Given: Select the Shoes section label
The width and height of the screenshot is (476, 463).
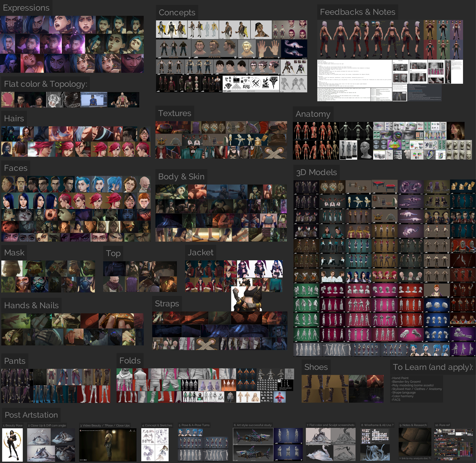Looking at the screenshot, I should coord(316,367).
